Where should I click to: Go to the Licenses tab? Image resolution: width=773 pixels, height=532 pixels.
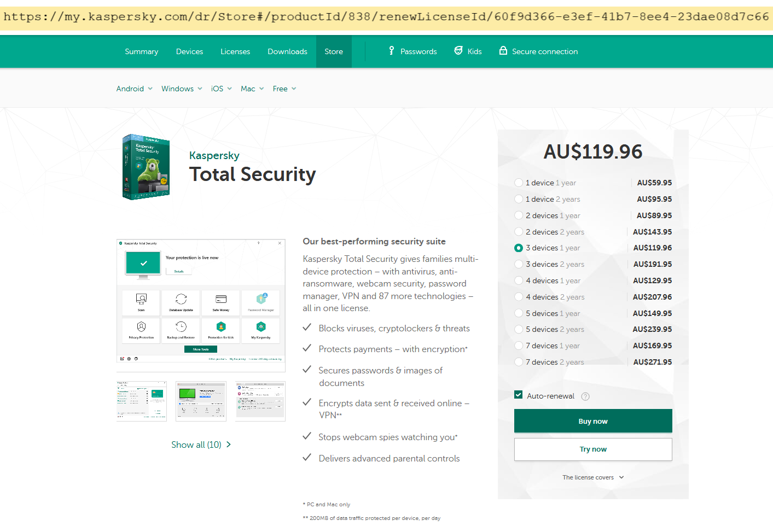(235, 51)
